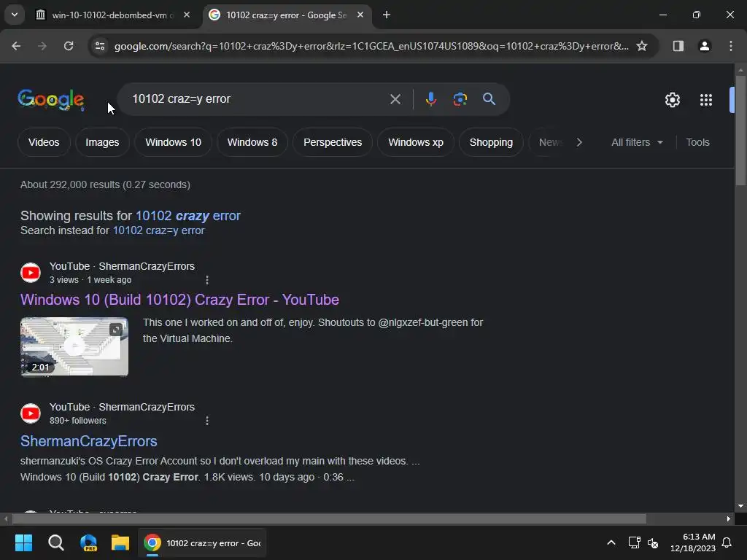The height and width of the screenshot is (560, 747).
Task: Open the tab search dropdown arrow
Action: [x=15, y=15]
